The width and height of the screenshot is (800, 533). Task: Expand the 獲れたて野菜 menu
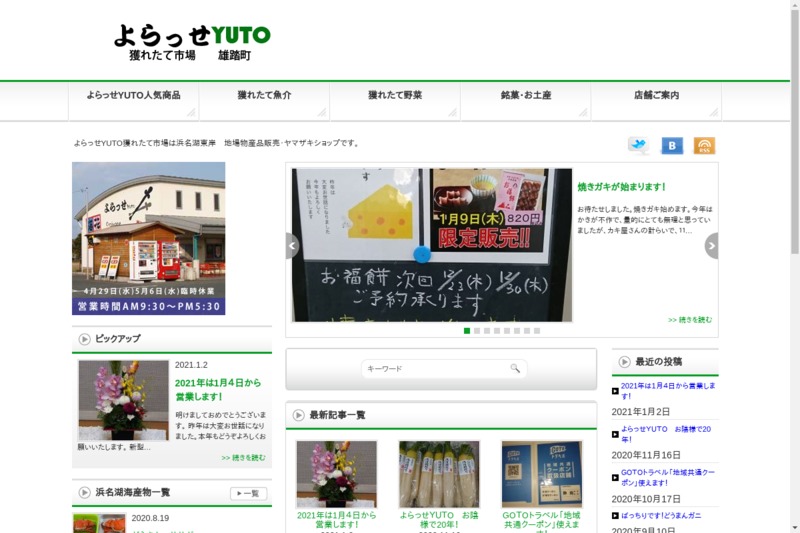(395, 96)
